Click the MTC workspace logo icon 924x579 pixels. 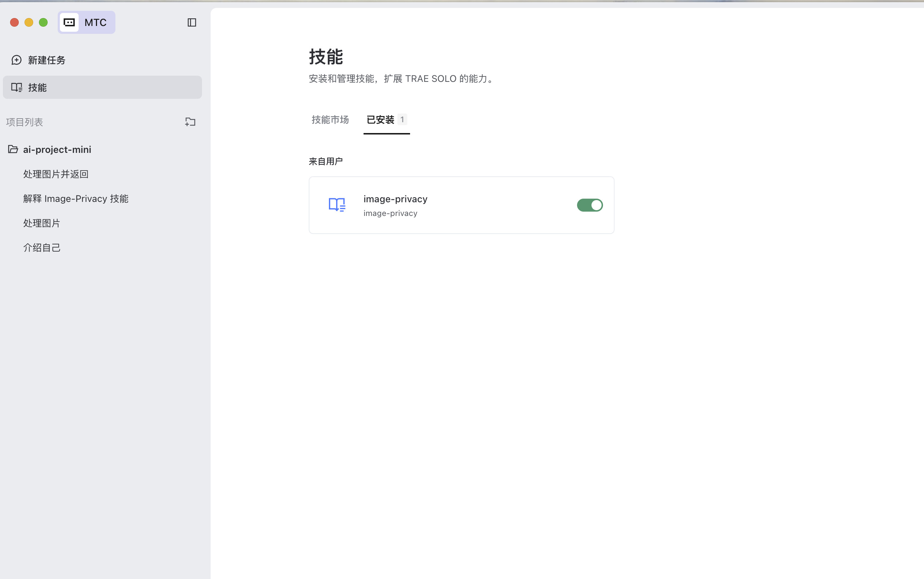tap(69, 23)
